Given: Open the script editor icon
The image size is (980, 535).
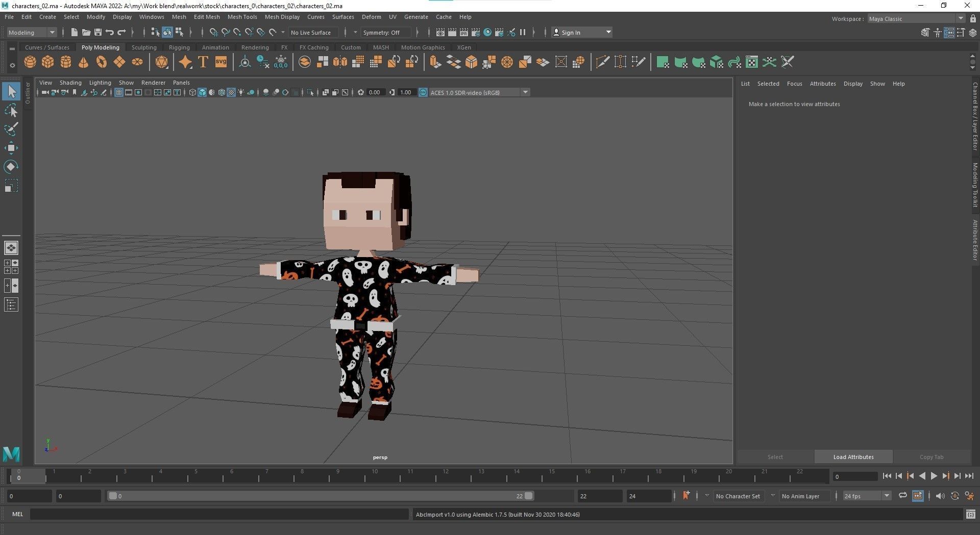Looking at the screenshot, I should click(x=970, y=514).
